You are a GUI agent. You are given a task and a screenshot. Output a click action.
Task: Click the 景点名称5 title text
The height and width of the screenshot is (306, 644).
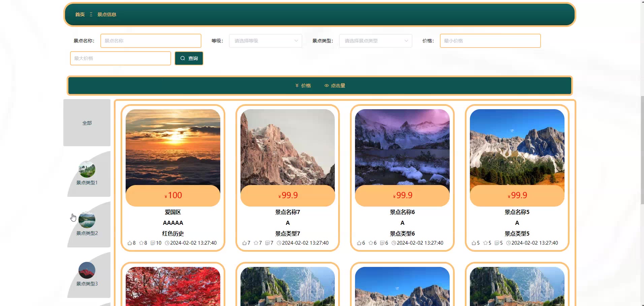tap(517, 212)
